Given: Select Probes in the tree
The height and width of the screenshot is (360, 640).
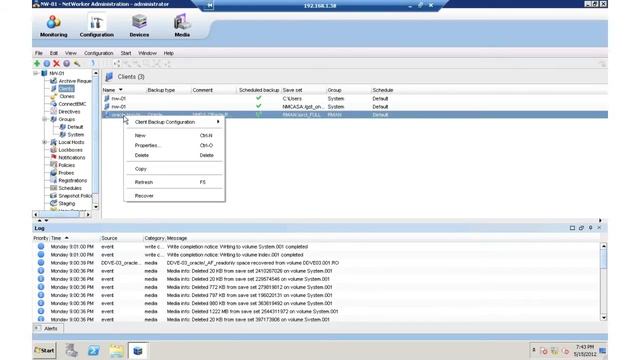Looking at the screenshot, I should (66, 173).
